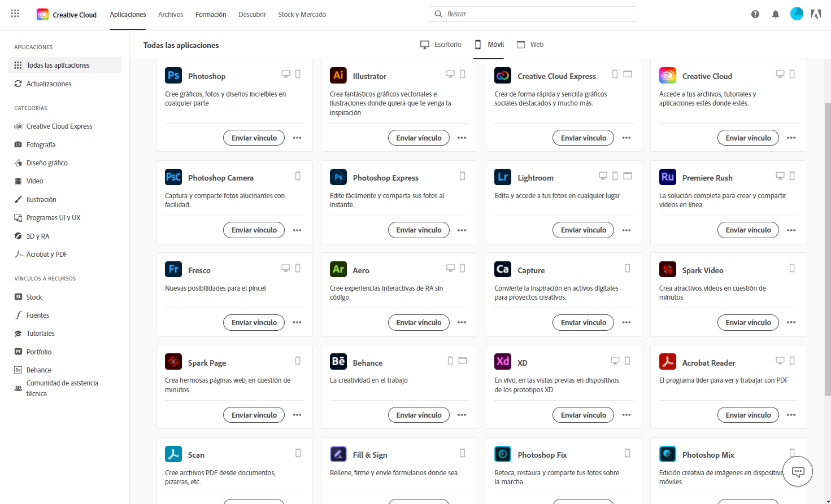
Task: Click the Fresco app icon
Action: [x=173, y=269]
